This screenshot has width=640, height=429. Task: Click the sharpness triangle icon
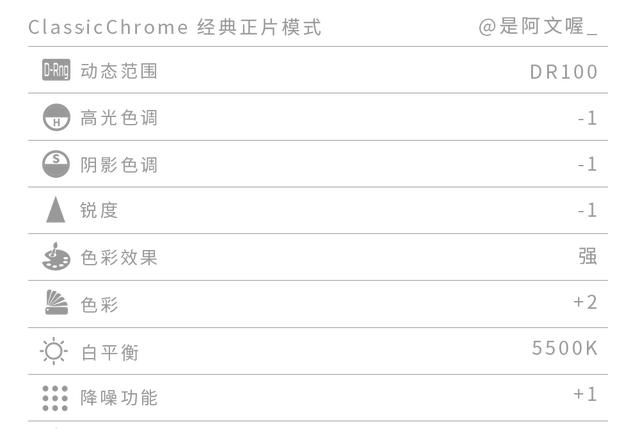[56, 210]
